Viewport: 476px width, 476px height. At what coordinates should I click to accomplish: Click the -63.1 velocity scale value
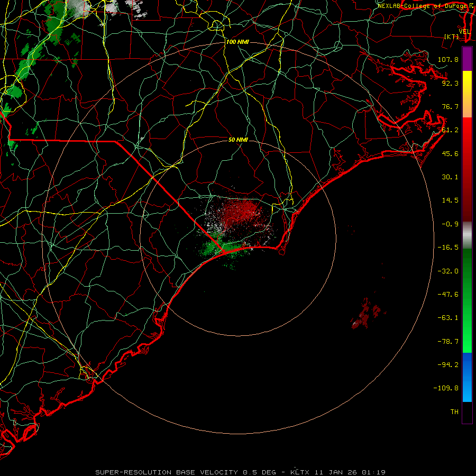pyautogui.click(x=448, y=318)
